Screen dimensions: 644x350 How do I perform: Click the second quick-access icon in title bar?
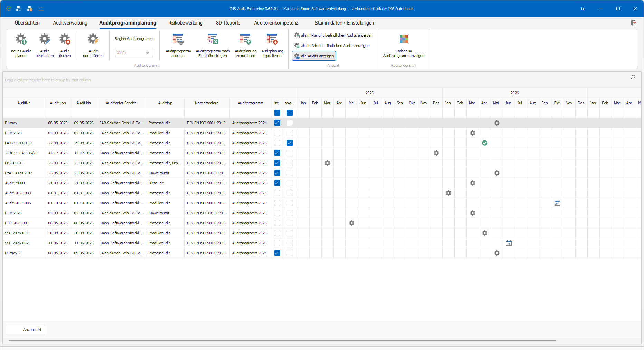click(x=19, y=9)
